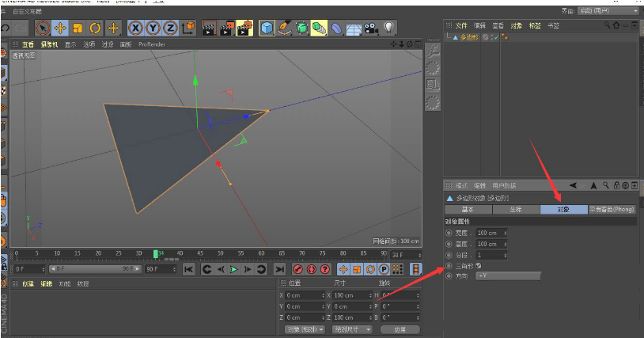
Task: Open the ProRender viewport menu
Action: (x=150, y=44)
